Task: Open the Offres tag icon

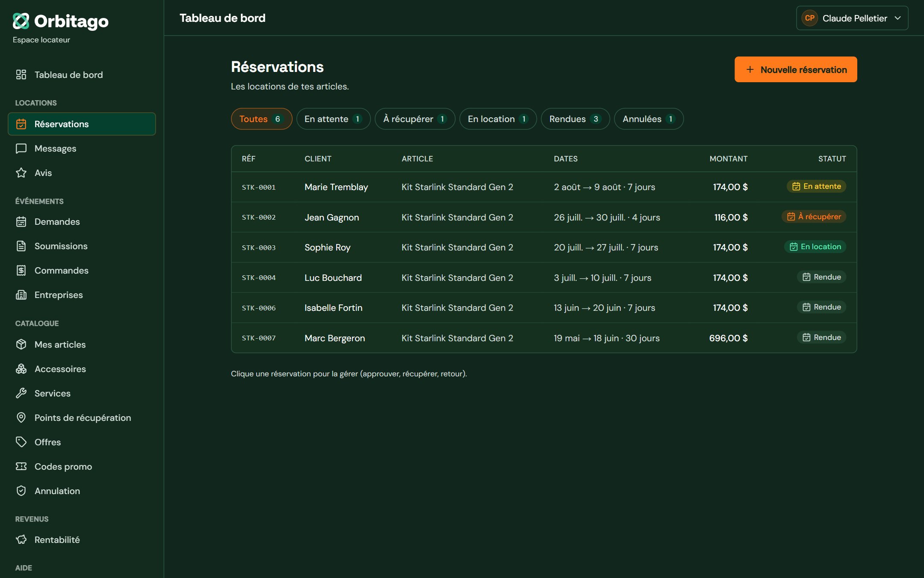Action: pos(21,442)
